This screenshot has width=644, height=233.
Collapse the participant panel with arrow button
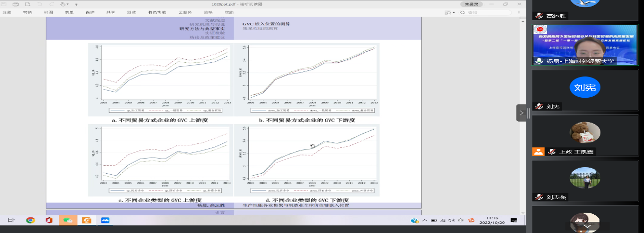pos(522,112)
